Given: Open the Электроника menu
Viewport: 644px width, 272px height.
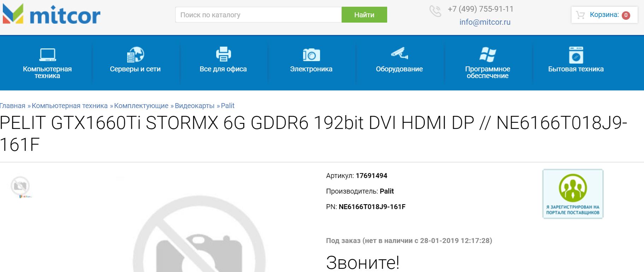Looking at the screenshot, I should [x=311, y=69].
